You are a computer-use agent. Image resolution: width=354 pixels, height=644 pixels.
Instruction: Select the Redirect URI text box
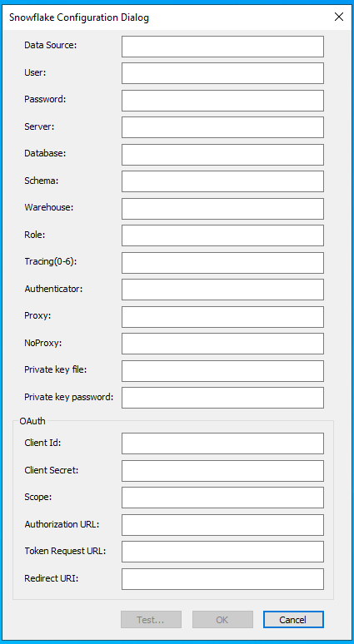point(222,579)
